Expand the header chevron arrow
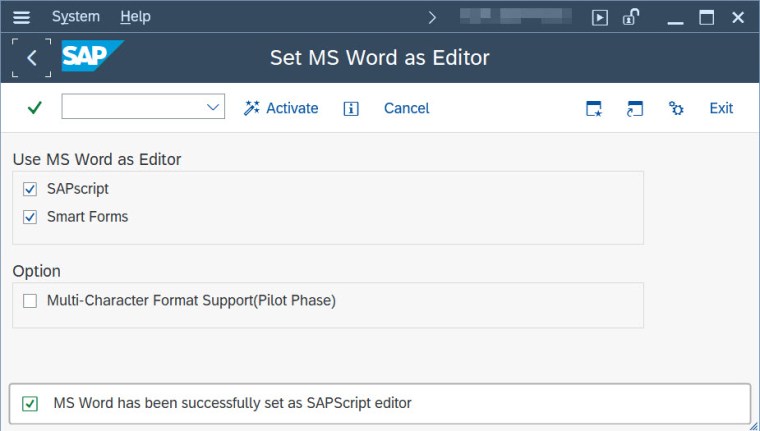Screen dimensions: 760x431 click(x=432, y=18)
